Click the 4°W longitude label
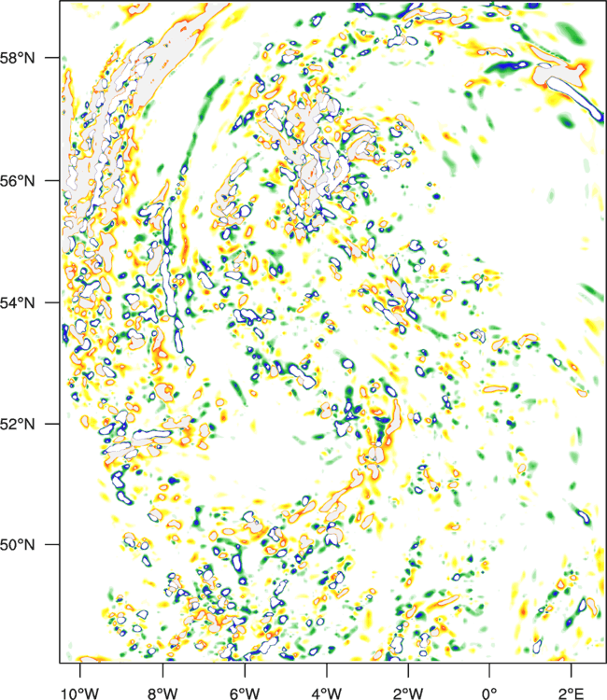 pyautogui.click(x=327, y=693)
